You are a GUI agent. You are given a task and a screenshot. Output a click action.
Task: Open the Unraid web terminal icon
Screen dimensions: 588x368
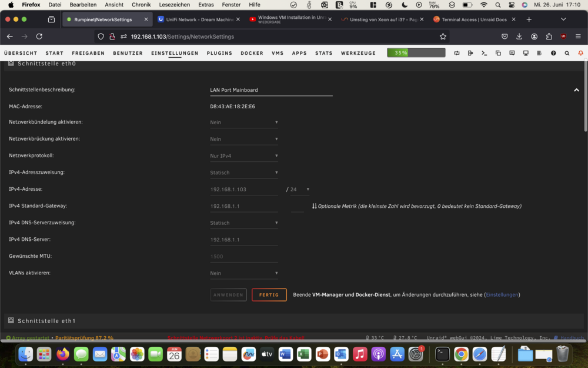point(484,54)
